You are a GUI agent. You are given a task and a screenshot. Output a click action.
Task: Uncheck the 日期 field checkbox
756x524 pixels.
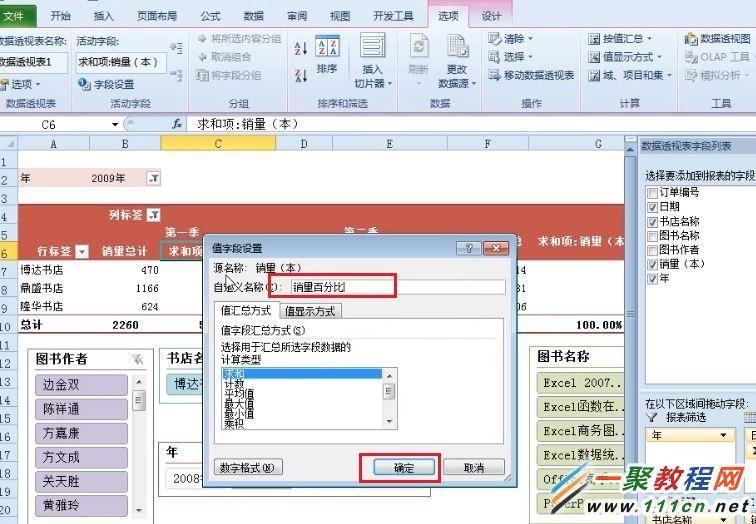pos(651,207)
